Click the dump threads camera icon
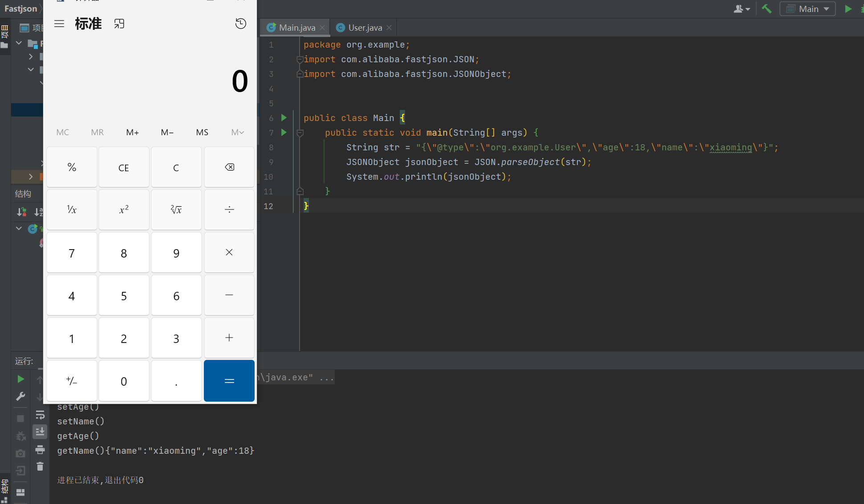This screenshot has width=864, height=504. pos(20,453)
